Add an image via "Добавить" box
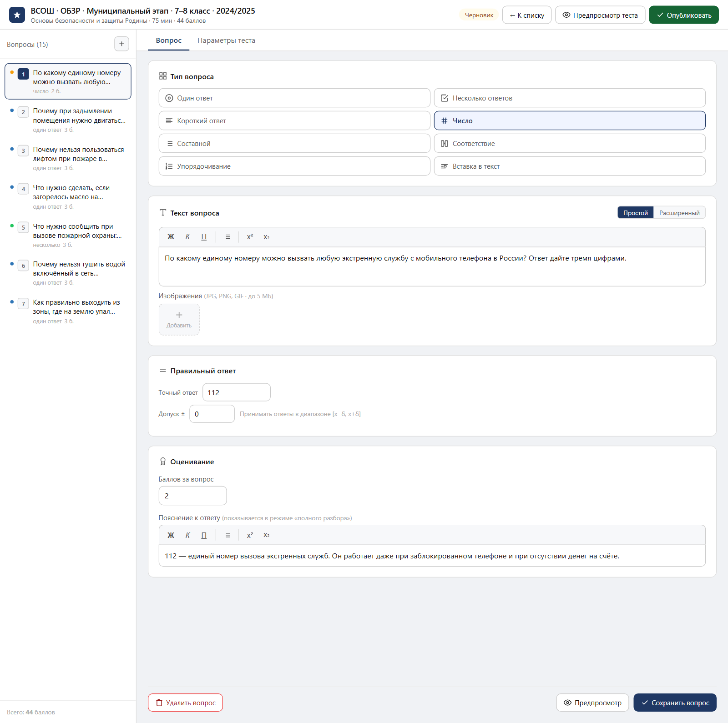Viewport: 728px width, 723px height. [x=179, y=320]
